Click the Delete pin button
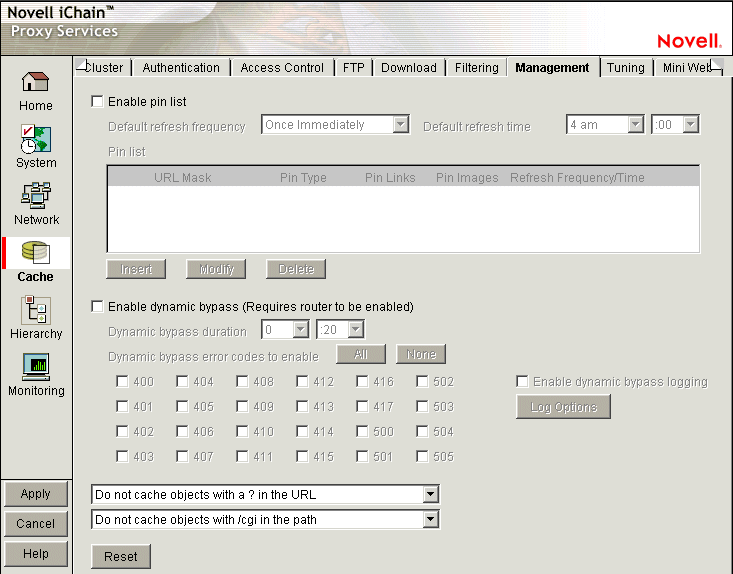This screenshot has height=574, width=733. (x=296, y=269)
